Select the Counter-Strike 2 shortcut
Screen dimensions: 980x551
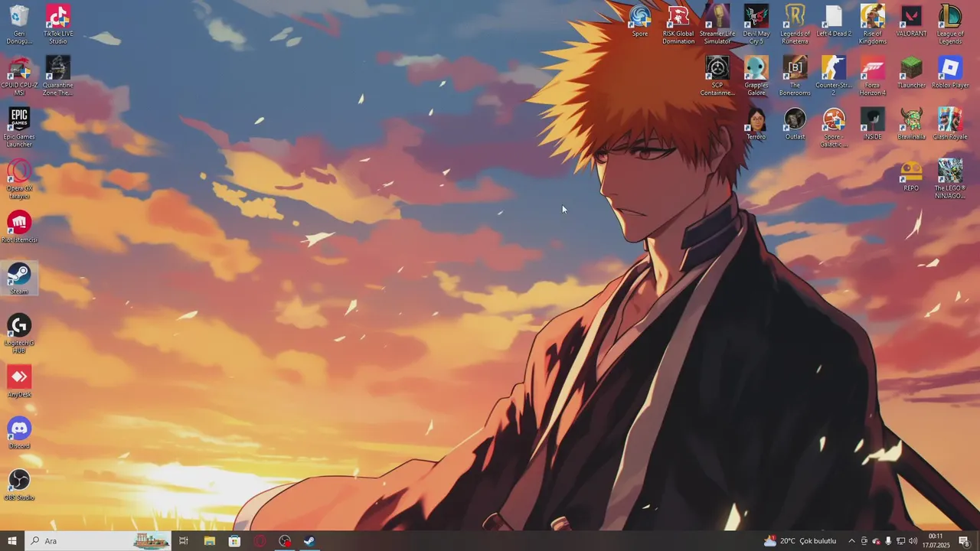click(834, 76)
